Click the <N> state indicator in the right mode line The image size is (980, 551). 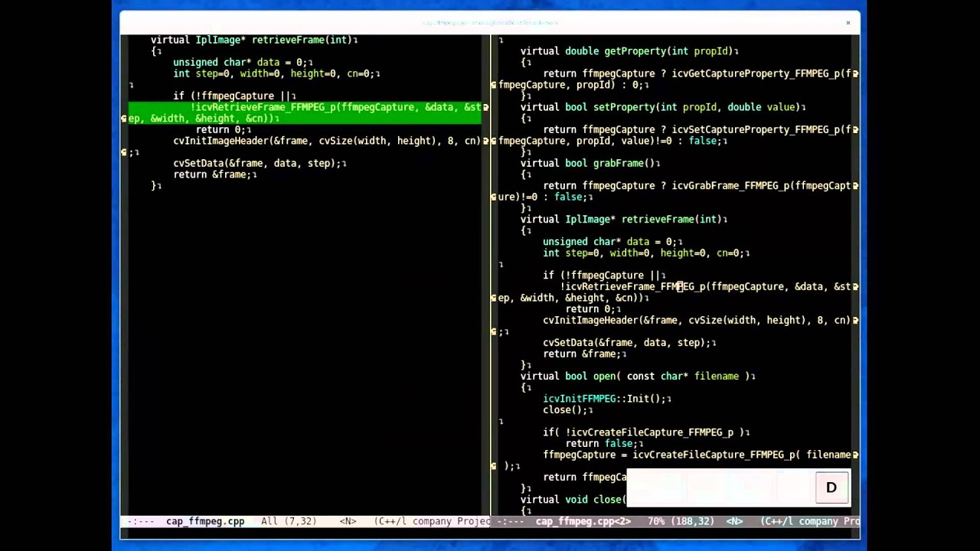[x=733, y=521]
